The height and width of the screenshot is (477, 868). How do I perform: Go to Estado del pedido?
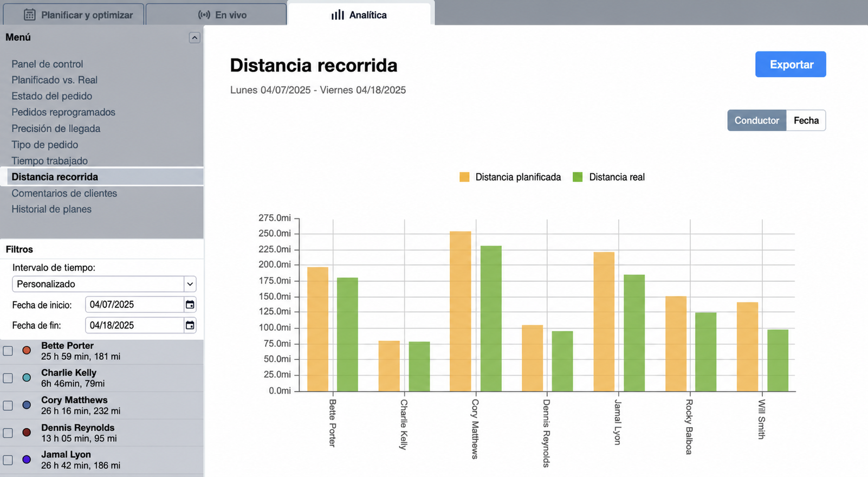click(x=52, y=96)
